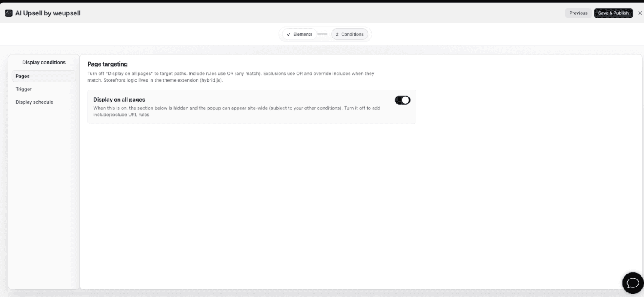Open the chat support bubble
The width and height of the screenshot is (644, 297).
click(x=633, y=283)
